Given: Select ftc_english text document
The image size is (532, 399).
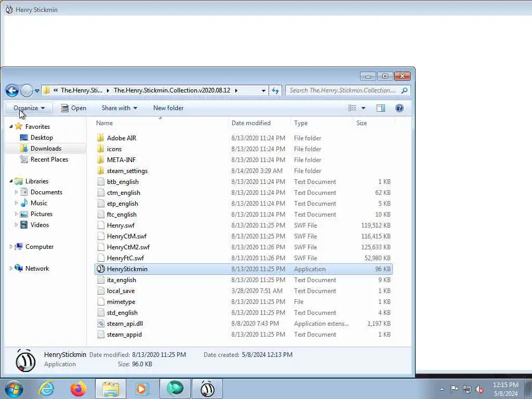Looking at the screenshot, I should point(122,214).
